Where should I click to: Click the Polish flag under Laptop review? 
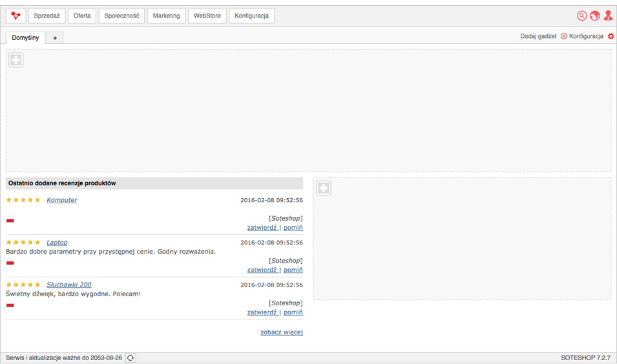(x=10, y=262)
